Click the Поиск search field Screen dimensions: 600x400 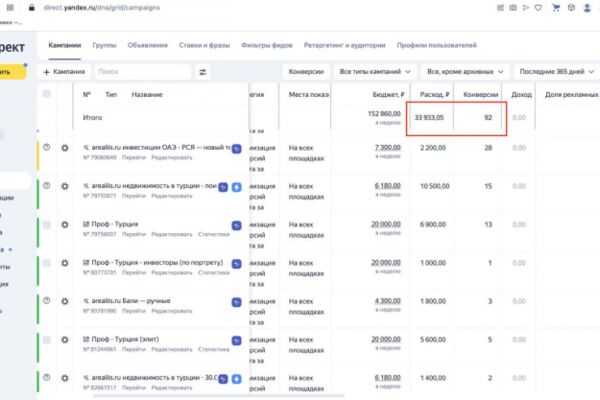click(x=143, y=72)
